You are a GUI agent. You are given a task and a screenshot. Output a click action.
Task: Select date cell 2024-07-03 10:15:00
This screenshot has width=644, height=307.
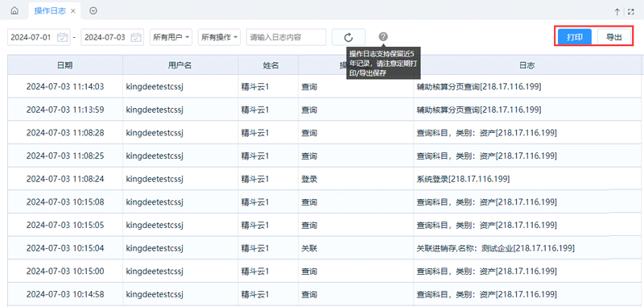pos(65,272)
